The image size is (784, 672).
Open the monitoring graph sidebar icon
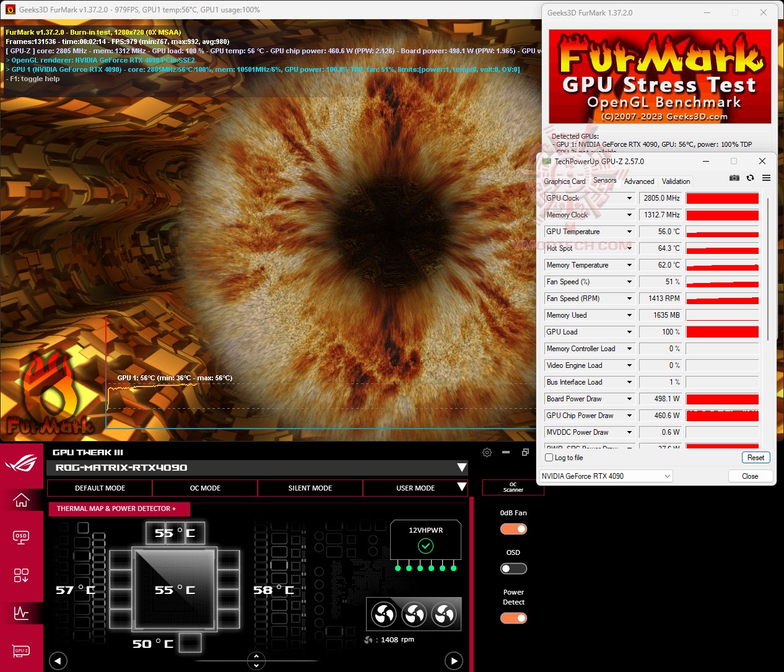pyautogui.click(x=21, y=613)
